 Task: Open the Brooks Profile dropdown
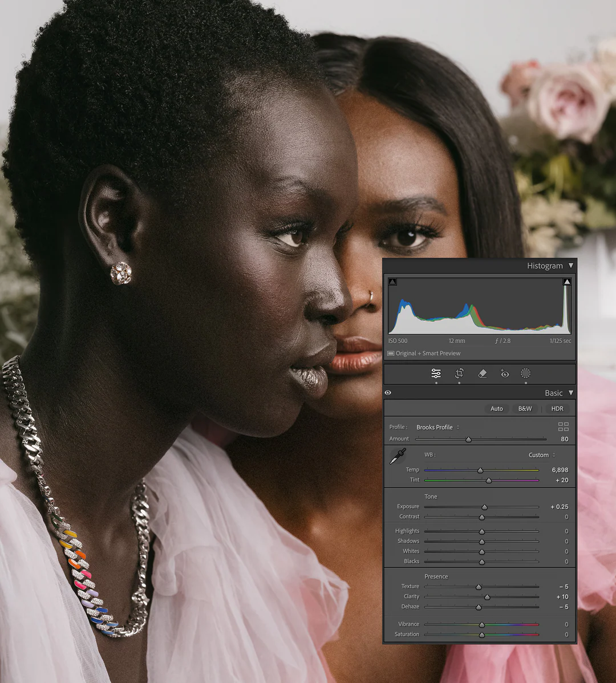click(x=437, y=427)
